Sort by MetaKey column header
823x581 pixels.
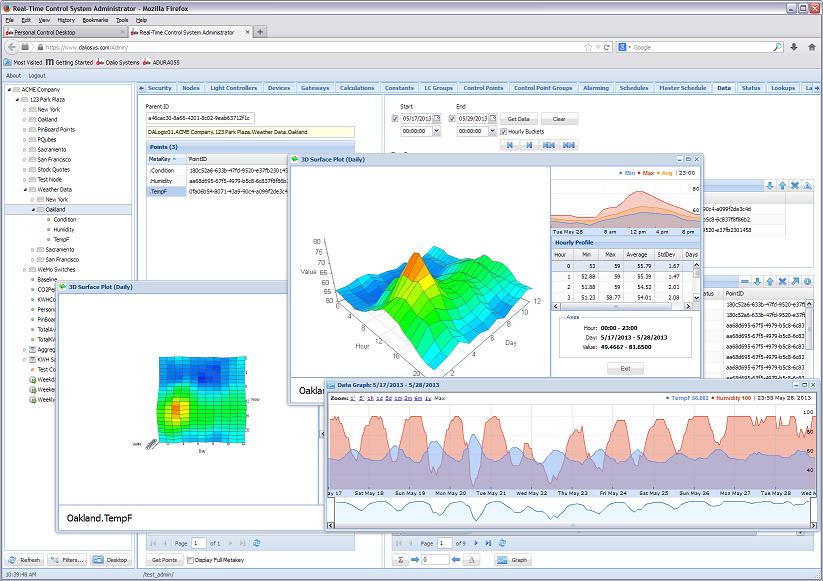tap(166, 159)
